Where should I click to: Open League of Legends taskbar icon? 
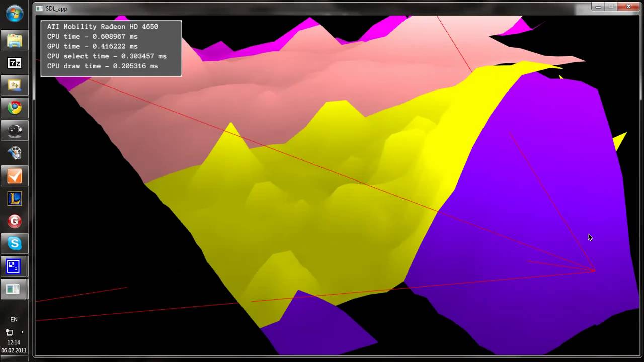[14, 199]
